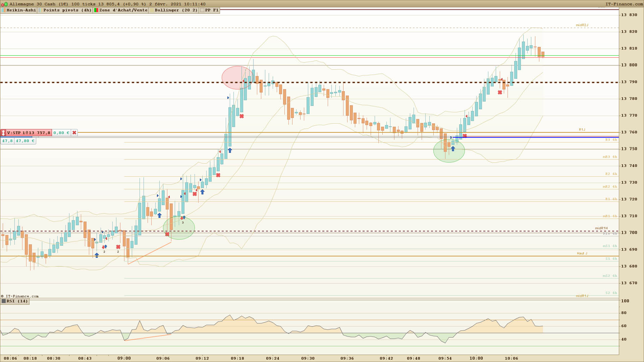644x362 pixels.
Task: Click the stop order drag-arrows handle
Action: click(x=3, y=133)
